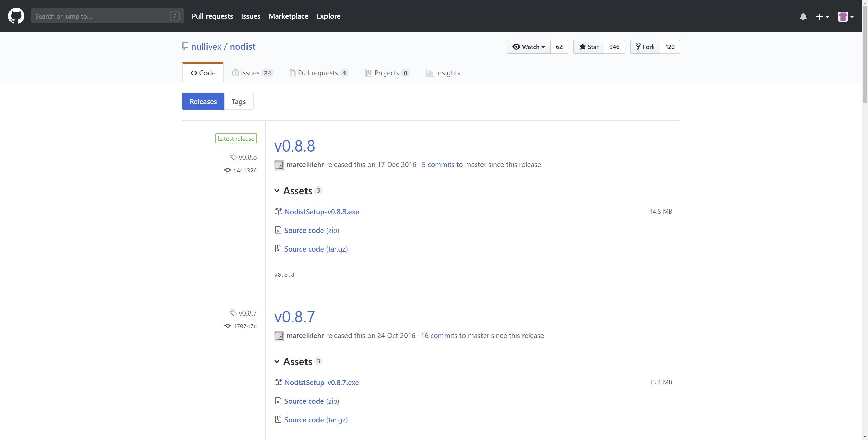Open the 16 commits link
Screen dimensions: 868x440
click(439, 335)
